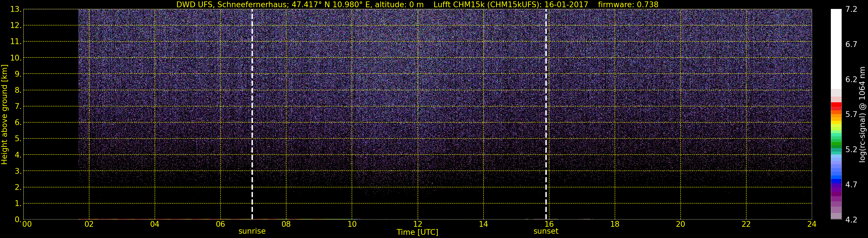
Task: Click the height axis tick label at 0 km
Action: coord(18,220)
